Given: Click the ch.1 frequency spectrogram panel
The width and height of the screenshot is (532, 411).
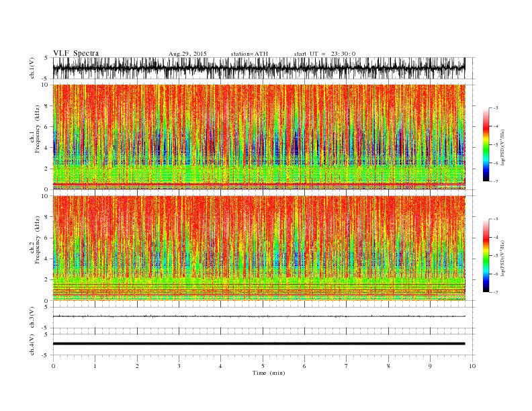Looking at the screenshot, I should pos(259,137).
